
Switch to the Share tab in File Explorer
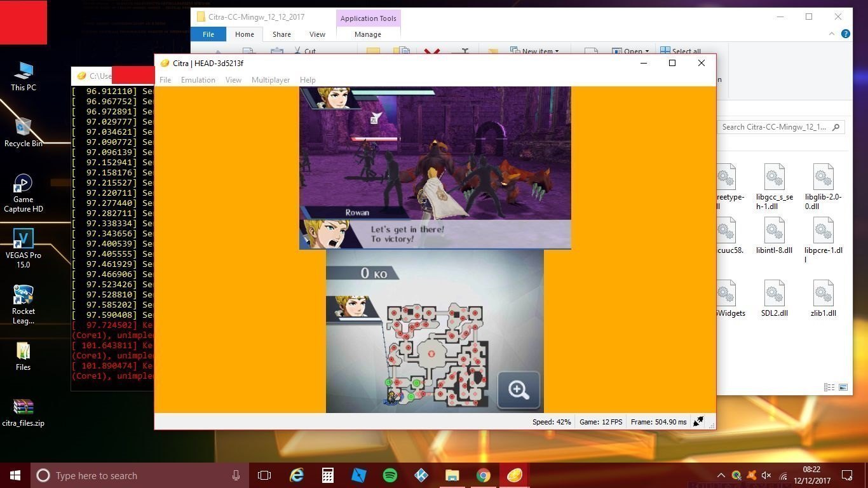tap(281, 34)
